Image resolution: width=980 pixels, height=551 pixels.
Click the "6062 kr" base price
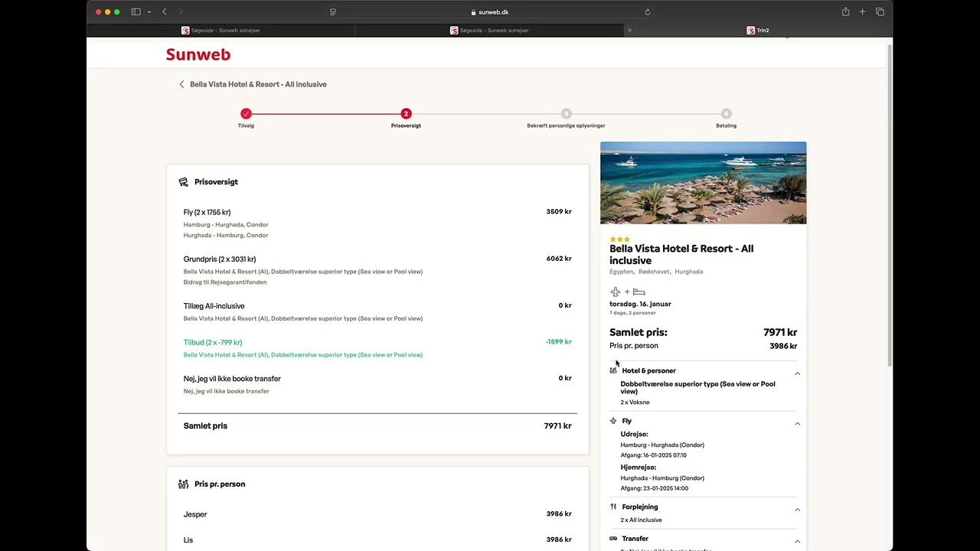point(559,259)
